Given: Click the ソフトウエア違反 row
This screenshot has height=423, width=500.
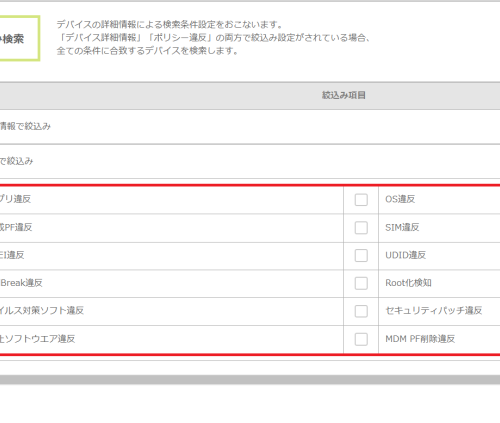Looking at the screenshot, I should pyautogui.click(x=172, y=339).
